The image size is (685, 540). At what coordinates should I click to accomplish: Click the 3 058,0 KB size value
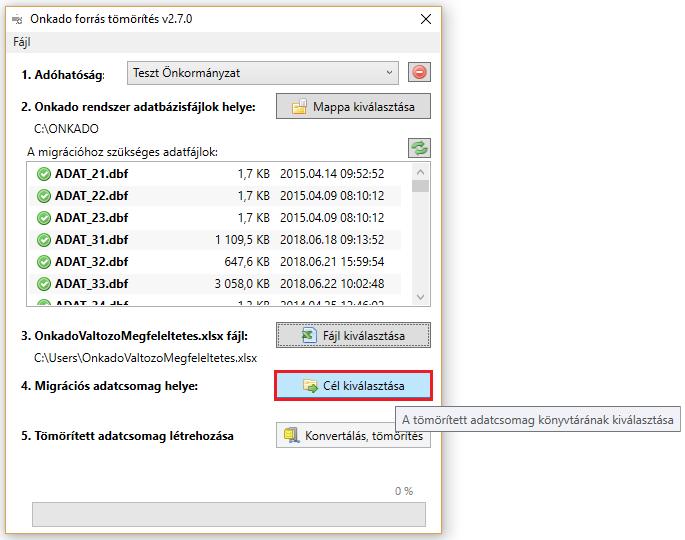242,284
